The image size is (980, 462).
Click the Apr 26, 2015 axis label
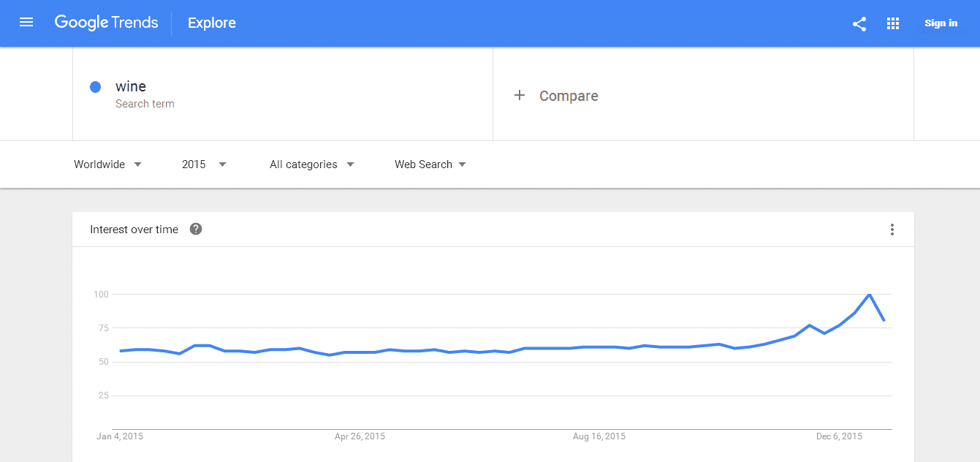(360, 436)
